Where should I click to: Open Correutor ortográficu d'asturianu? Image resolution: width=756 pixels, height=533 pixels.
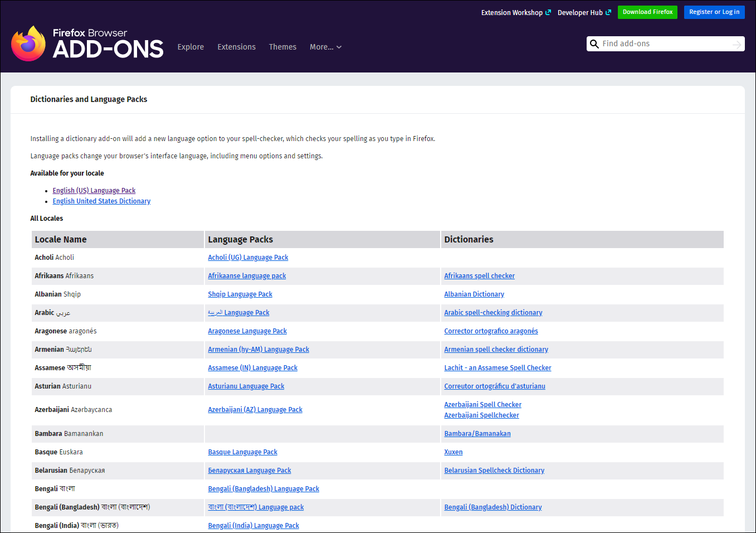(495, 386)
